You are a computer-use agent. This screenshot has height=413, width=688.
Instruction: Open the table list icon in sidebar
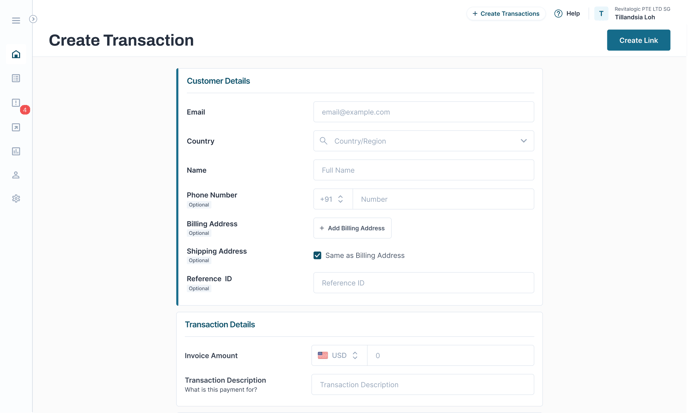click(x=16, y=78)
